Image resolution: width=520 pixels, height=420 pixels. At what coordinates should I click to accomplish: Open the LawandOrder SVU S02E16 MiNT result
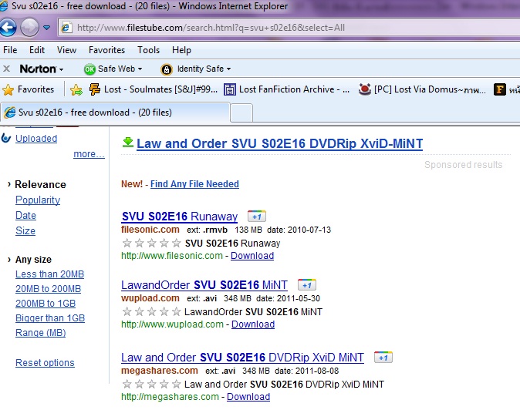(204, 285)
